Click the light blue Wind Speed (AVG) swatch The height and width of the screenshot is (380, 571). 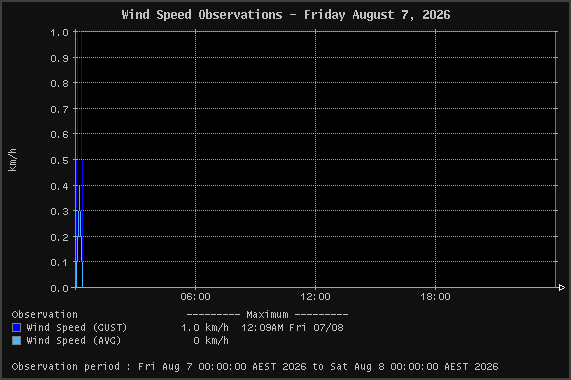click(16, 341)
